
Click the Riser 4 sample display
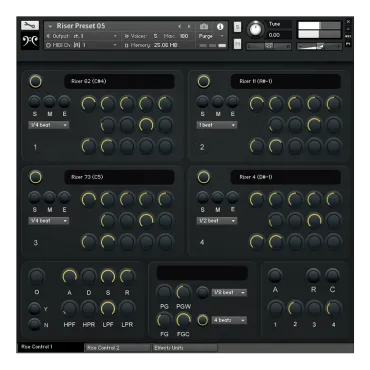pos(286,177)
